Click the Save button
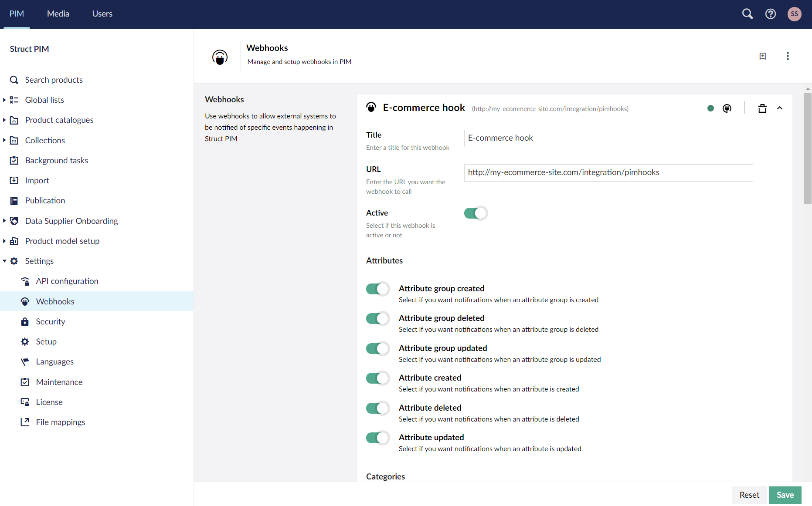This screenshot has width=812, height=506. [x=785, y=495]
